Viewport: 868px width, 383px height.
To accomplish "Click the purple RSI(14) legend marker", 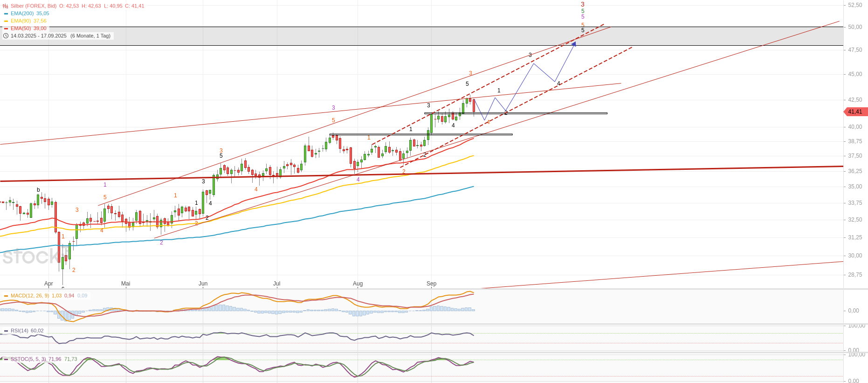I will point(6,331).
